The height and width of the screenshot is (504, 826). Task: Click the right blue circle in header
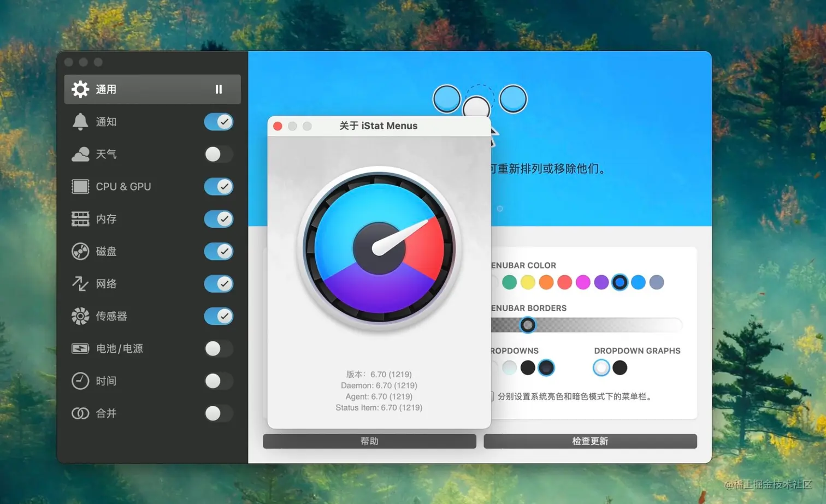513,99
